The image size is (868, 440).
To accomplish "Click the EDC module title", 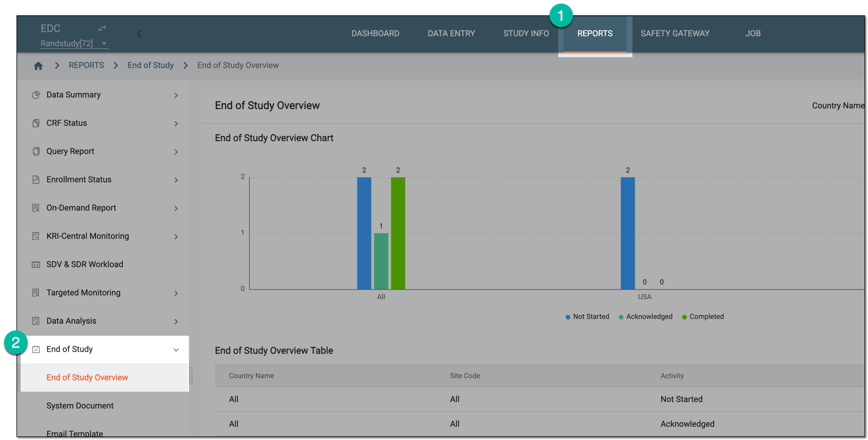I will pyautogui.click(x=50, y=28).
